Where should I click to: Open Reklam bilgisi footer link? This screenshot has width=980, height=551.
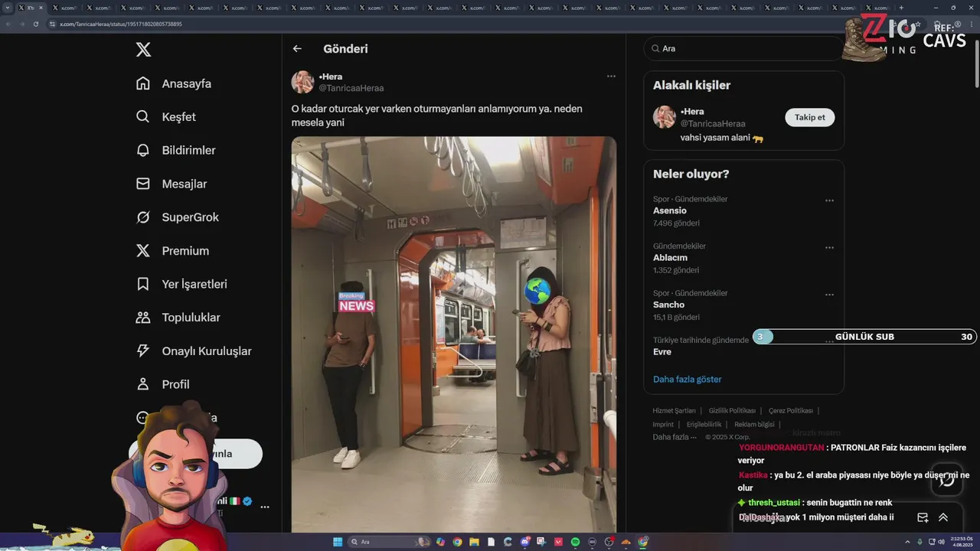click(x=754, y=424)
